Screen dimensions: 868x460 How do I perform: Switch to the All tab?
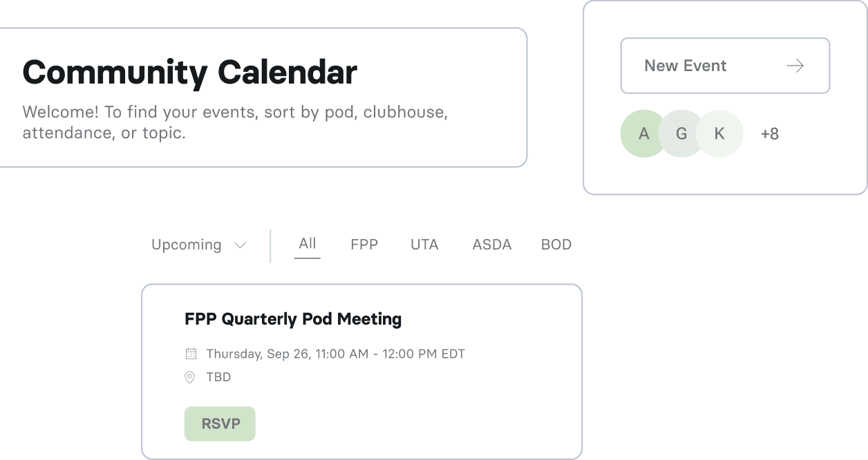(307, 245)
